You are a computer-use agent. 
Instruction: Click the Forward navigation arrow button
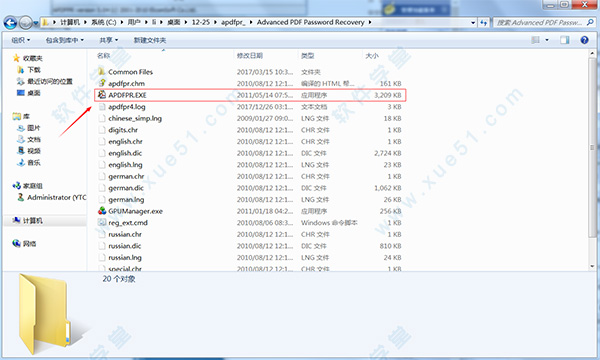[25, 23]
